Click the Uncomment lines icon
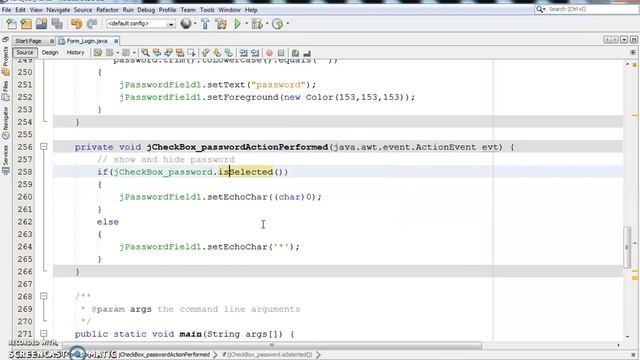The image size is (640, 360). [307, 53]
